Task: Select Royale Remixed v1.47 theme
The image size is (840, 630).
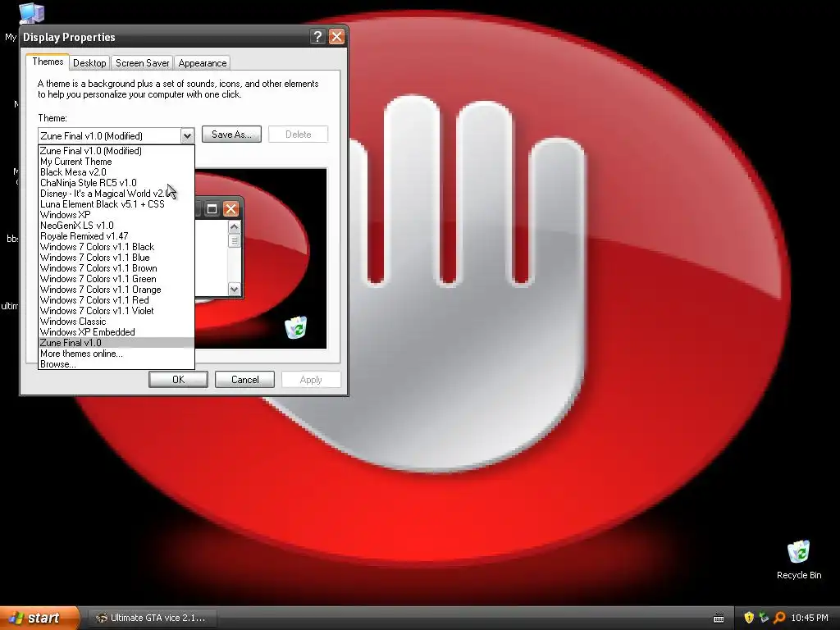Action: point(116,236)
